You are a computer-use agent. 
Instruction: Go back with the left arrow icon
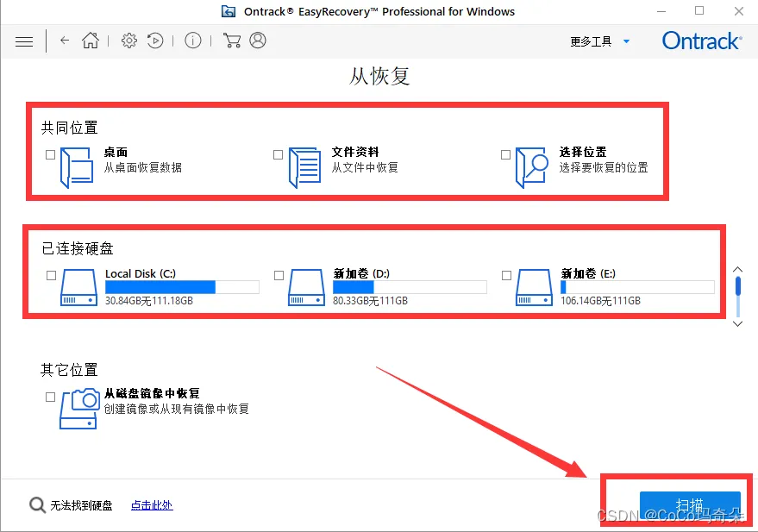[x=65, y=41]
